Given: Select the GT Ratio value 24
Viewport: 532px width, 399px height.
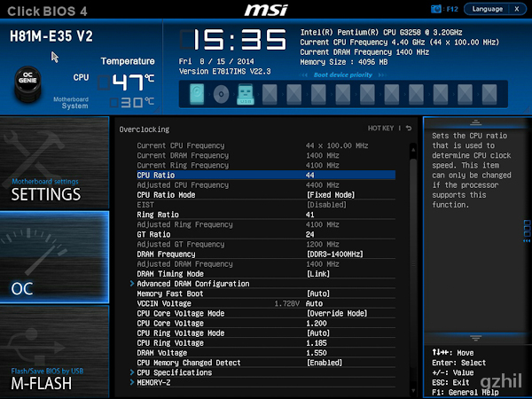Looking at the screenshot, I should [309, 234].
